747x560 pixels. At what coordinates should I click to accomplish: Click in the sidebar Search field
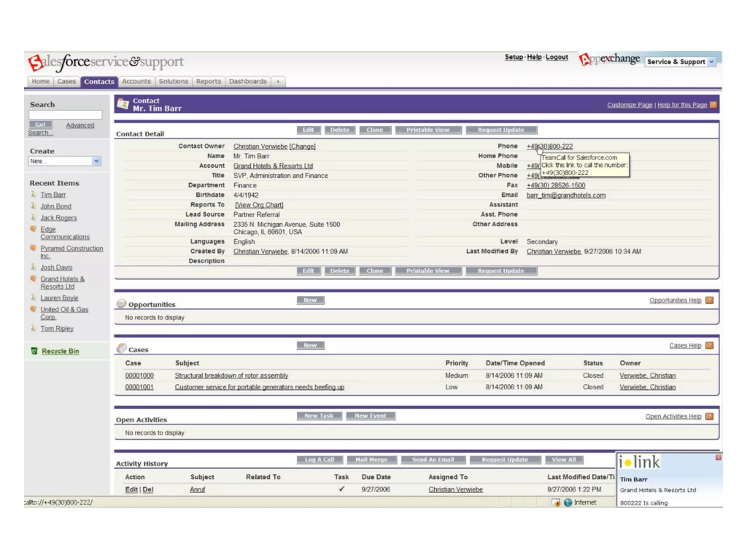click(65, 115)
